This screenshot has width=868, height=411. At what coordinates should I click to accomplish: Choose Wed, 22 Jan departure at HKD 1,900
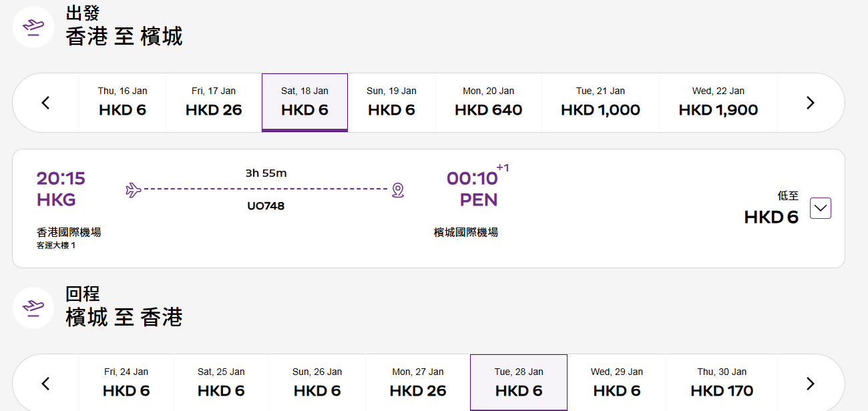click(x=718, y=102)
